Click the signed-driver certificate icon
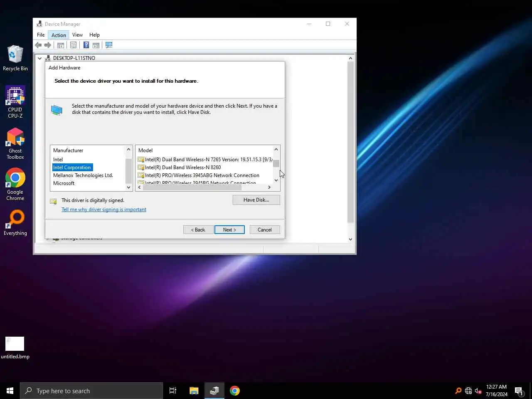The height and width of the screenshot is (399, 532). point(53,201)
